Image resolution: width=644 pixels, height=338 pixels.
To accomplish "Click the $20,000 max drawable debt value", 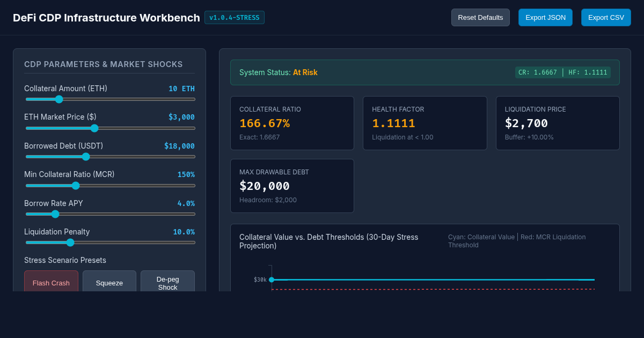I will pyautogui.click(x=265, y=186).
